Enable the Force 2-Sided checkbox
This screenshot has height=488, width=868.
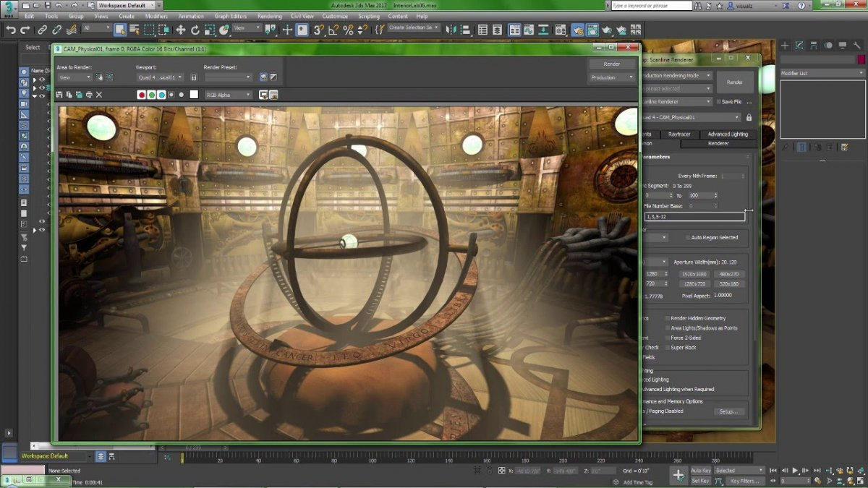coord(668,338)
